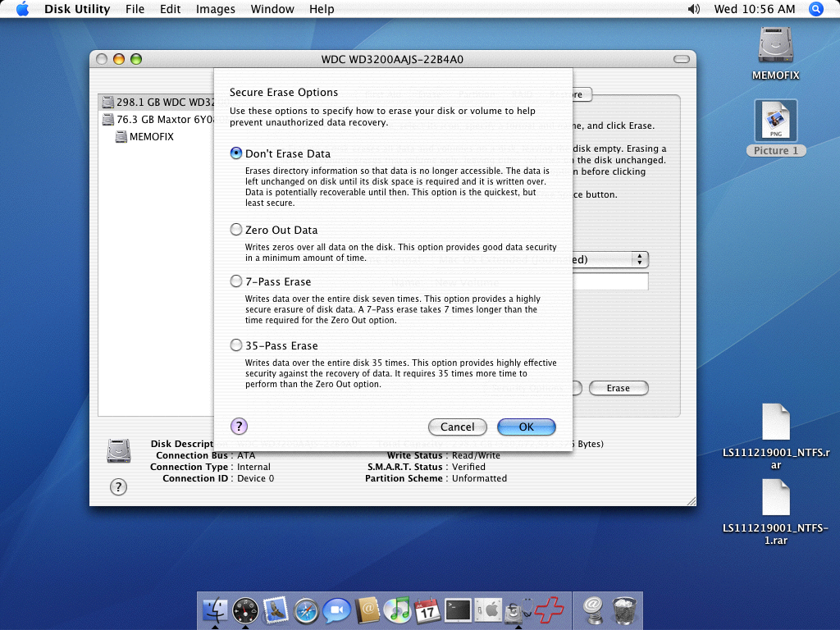Open the Edit menu
840x630 pixels.
[x=171, y=9]
